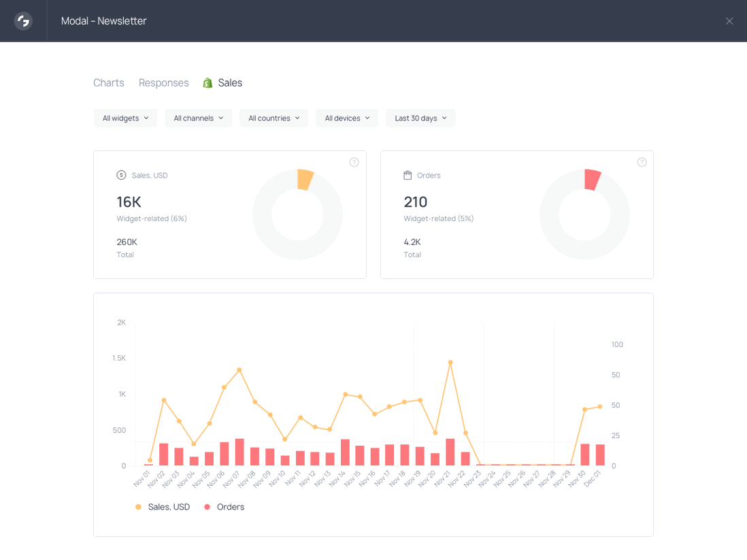Open the help tooltip on the Sales card

click(354, 162)
